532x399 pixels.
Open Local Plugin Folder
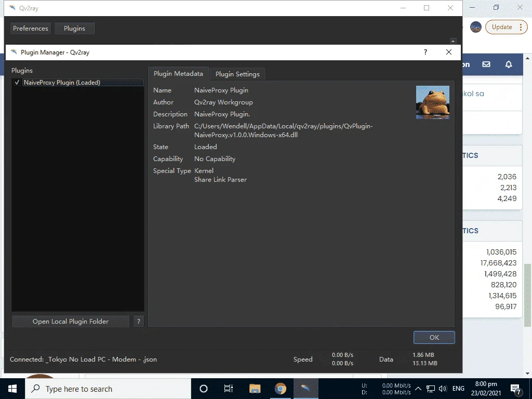coord(71,321)
